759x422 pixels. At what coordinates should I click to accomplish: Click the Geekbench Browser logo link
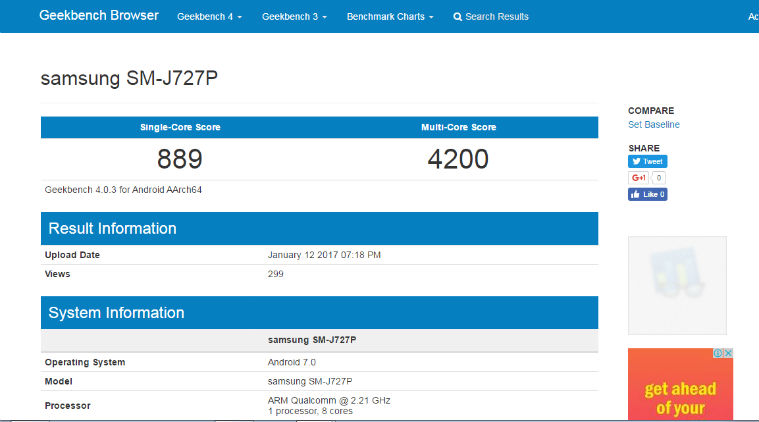[99, 15]
